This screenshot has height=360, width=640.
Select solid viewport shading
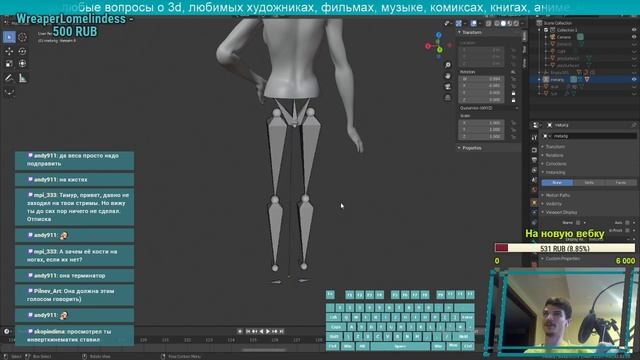point(503,24)
